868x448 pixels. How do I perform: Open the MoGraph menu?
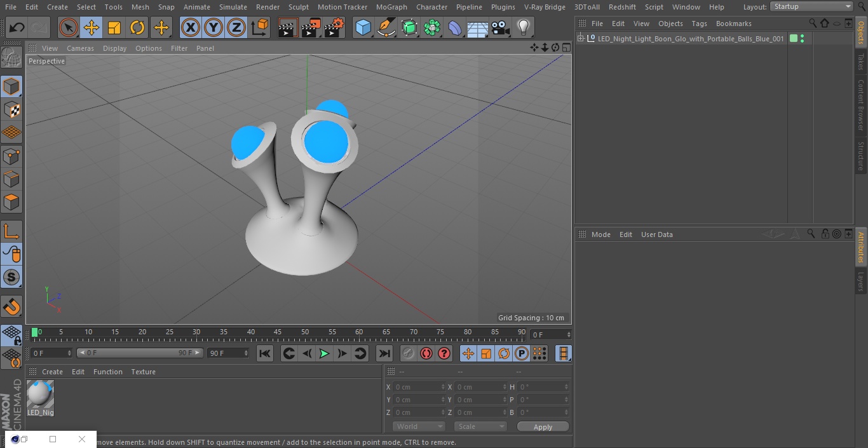391,7
